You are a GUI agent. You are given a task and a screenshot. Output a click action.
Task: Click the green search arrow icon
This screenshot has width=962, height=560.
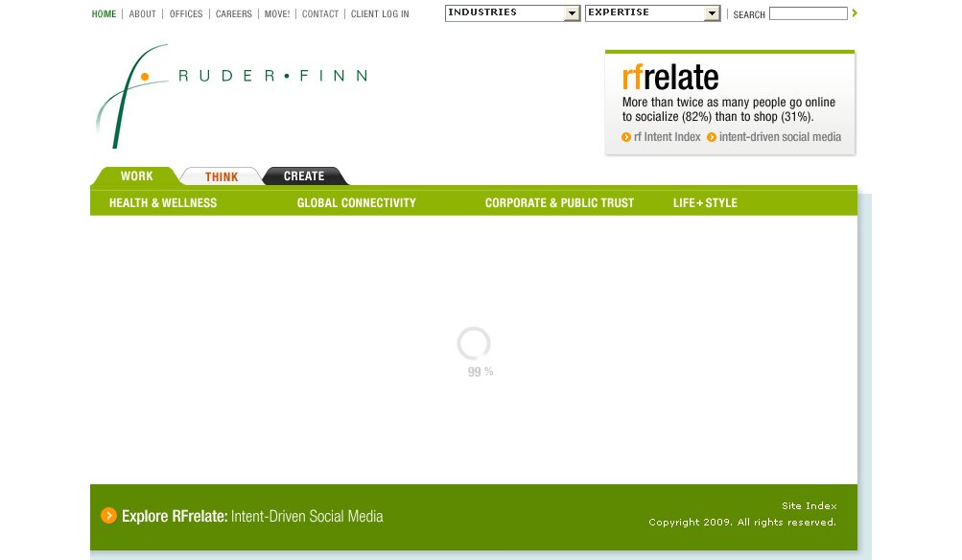click(x=855, y=12)
